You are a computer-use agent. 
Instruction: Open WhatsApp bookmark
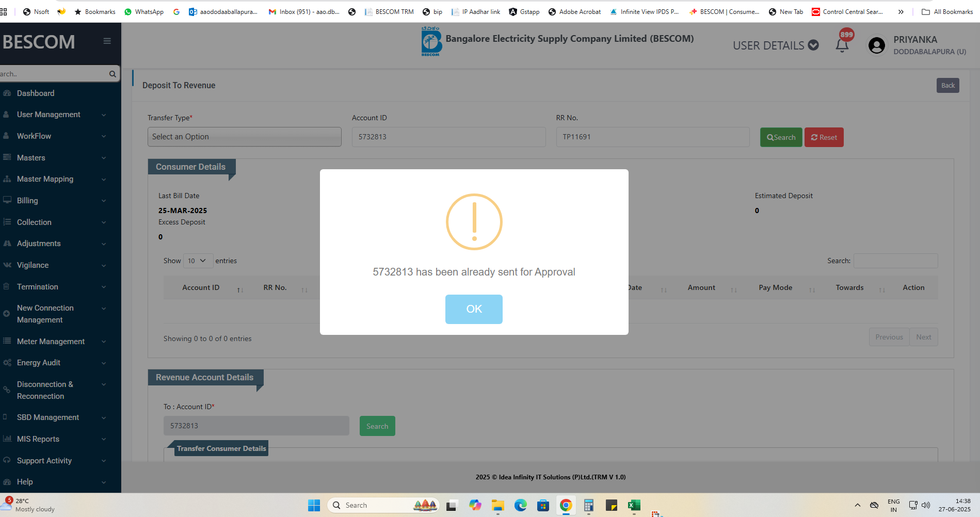(x=144, y=11)
